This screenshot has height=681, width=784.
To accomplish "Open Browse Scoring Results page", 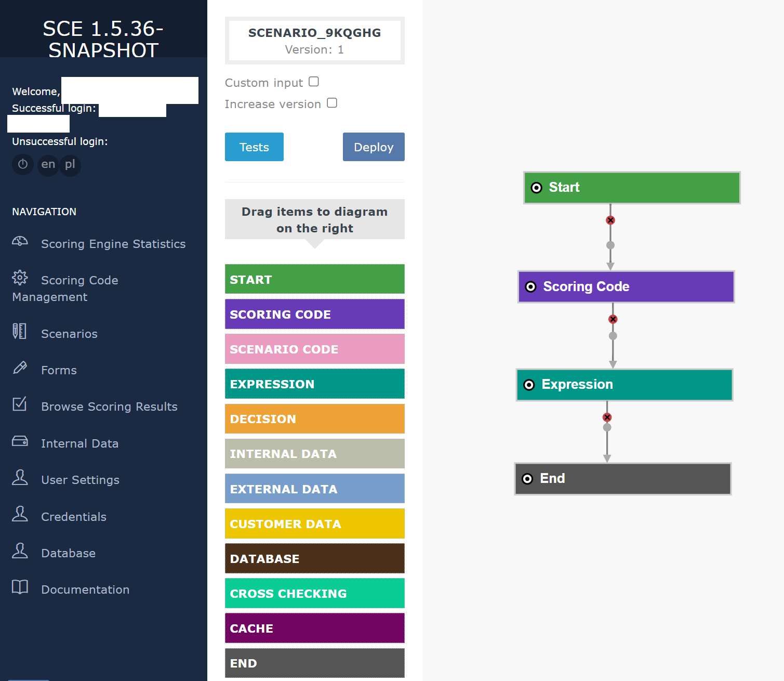I will click(x=109, y=407).
